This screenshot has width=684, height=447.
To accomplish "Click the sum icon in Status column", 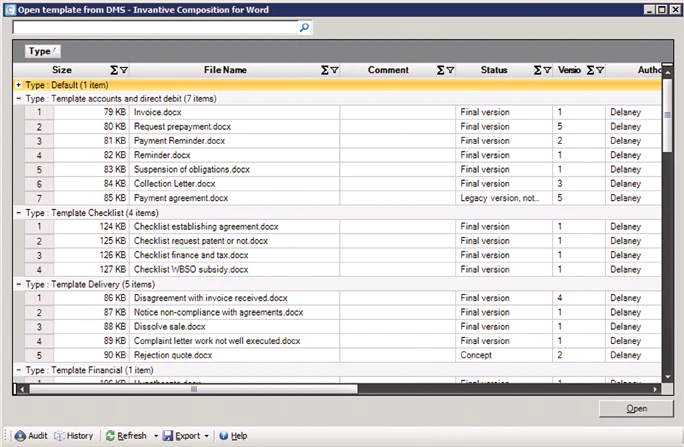I will point(537,70).
